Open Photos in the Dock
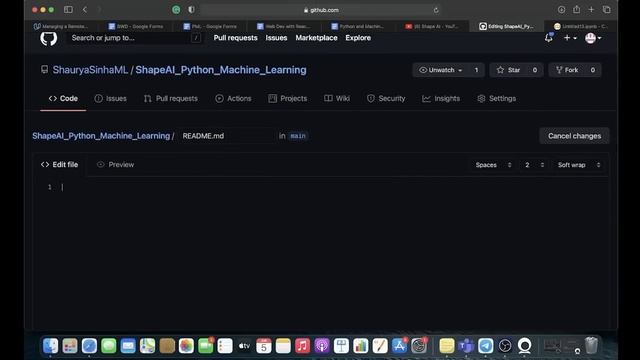Image resolution: width=640 pixels, height=360 pixels. [x=186, y=346]
